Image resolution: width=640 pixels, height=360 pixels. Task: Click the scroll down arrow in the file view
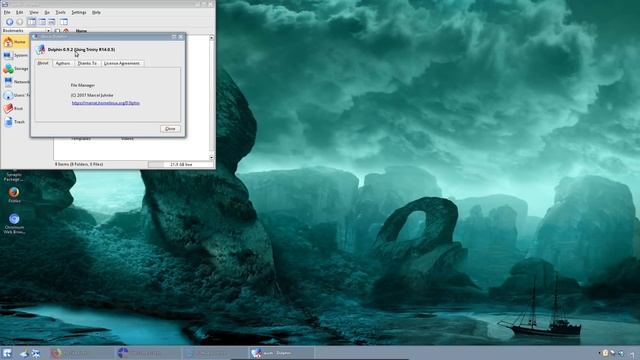coord(211,157)
